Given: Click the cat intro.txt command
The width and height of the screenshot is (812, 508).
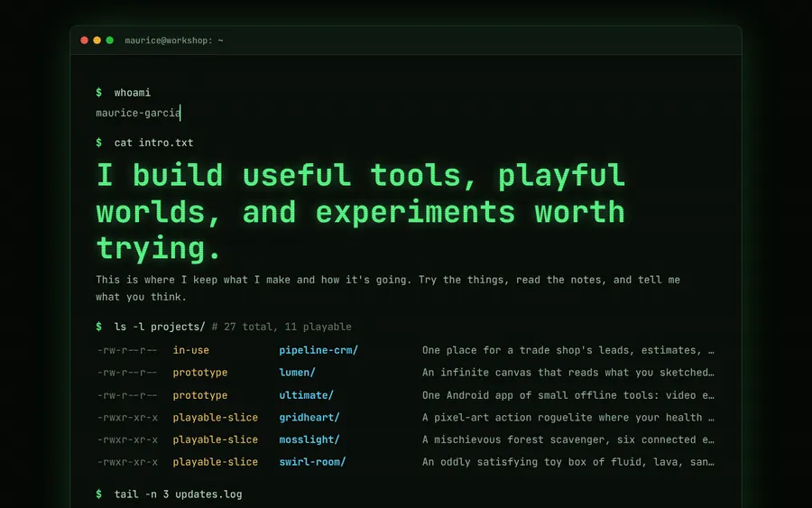Looking at the screenshot, I should pos(153,143).
